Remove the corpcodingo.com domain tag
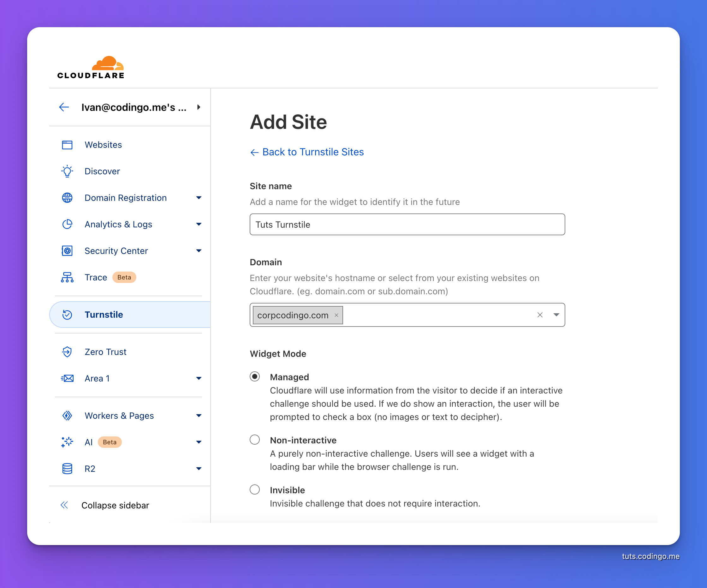The height and width of the screenshot is (588, 707). (x=336, y=315)
